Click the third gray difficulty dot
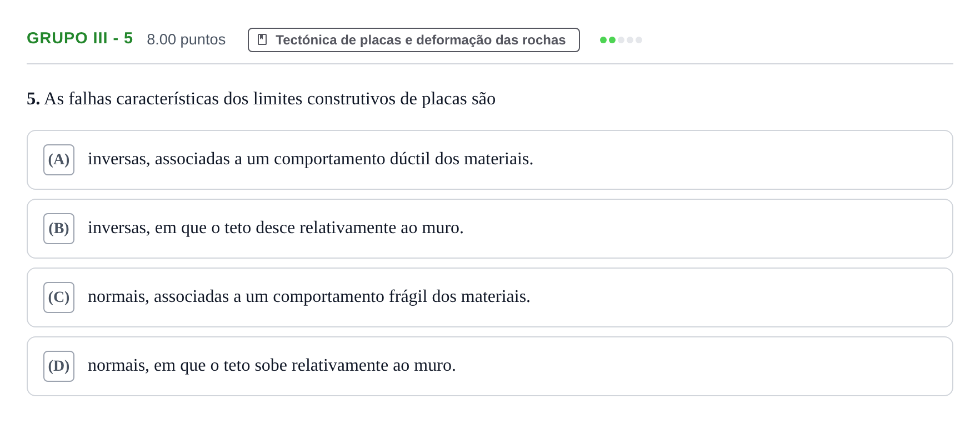Image resolution: width=980 pixels, height=424 pixels. tap(621, 40)
